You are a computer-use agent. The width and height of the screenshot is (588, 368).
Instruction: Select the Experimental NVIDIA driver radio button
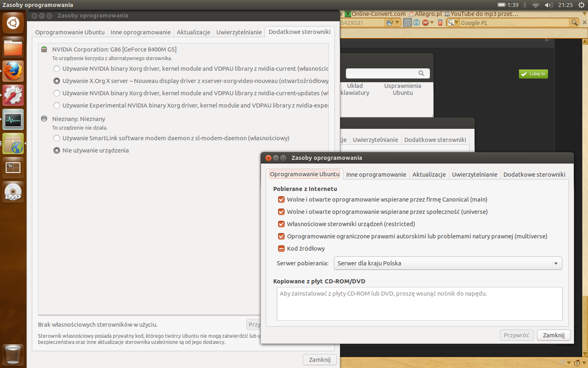click(x=57, y=105)
